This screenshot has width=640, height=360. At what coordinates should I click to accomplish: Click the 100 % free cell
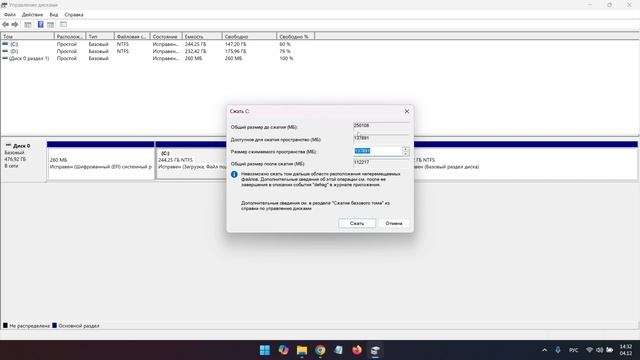coord(286,58)
